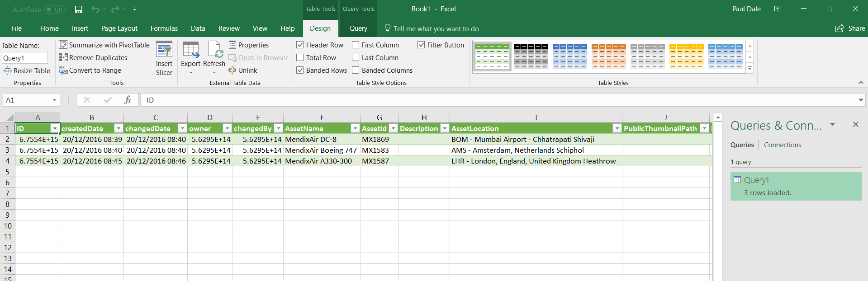Screen dimensions: 868x281
Task: Select the Query1 table icon in pane
Action: click(737, 180)
